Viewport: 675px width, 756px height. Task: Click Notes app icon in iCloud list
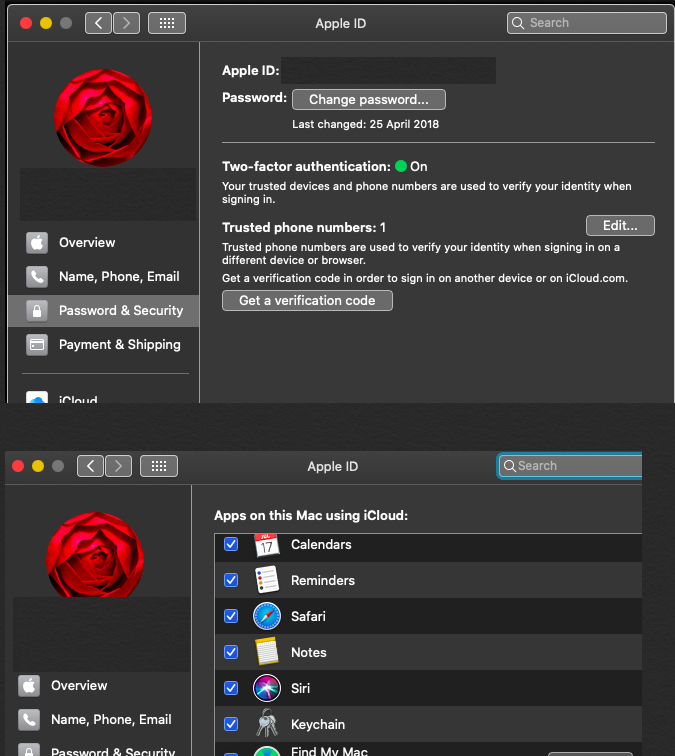tap(267, 651)
